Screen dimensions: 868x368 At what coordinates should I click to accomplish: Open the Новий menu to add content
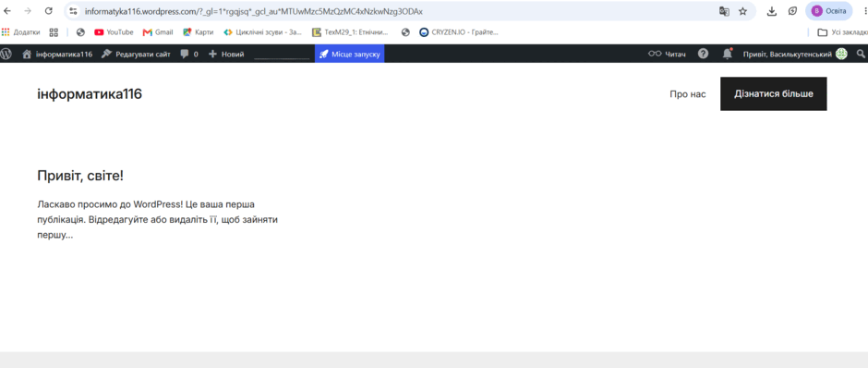[x=226, y=54]
